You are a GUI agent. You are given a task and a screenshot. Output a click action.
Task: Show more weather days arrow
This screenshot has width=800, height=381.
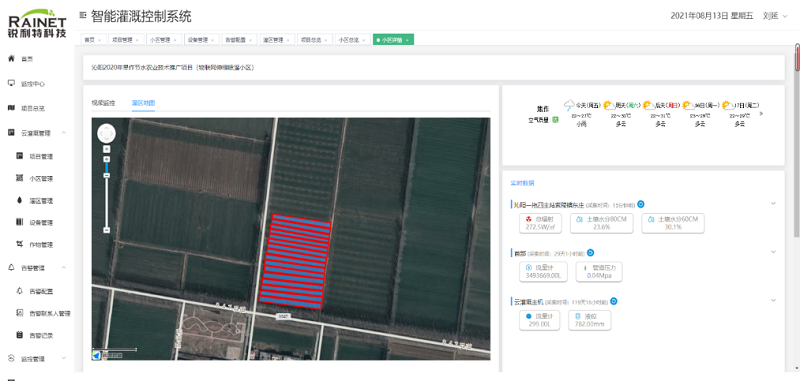[762, 114]
